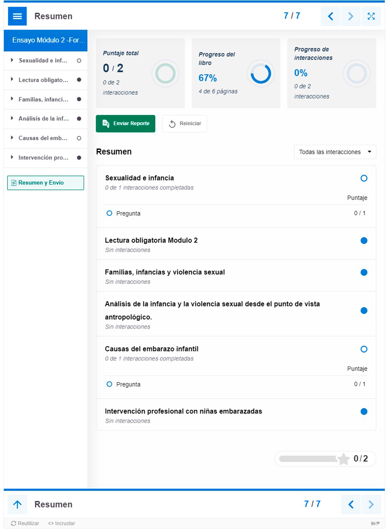This screenshot has height=532, width=392.
Task: Click the bottom next page arrow
Action: point(371,505)
